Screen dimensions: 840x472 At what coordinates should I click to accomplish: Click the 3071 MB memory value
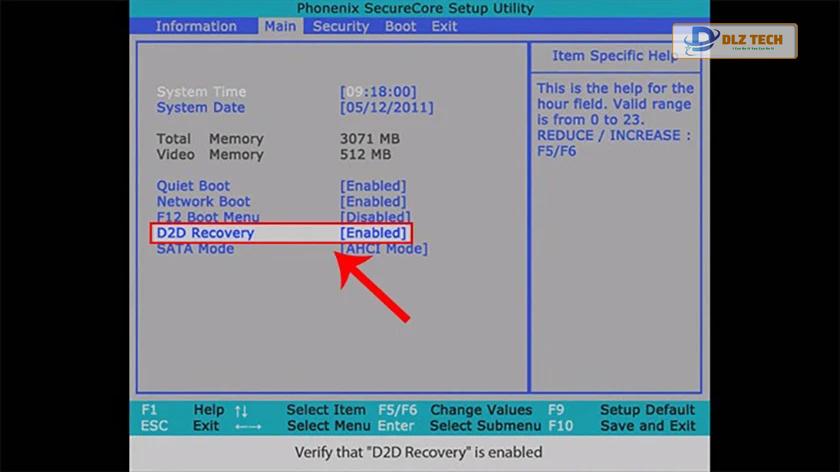[x=370, y=139]
